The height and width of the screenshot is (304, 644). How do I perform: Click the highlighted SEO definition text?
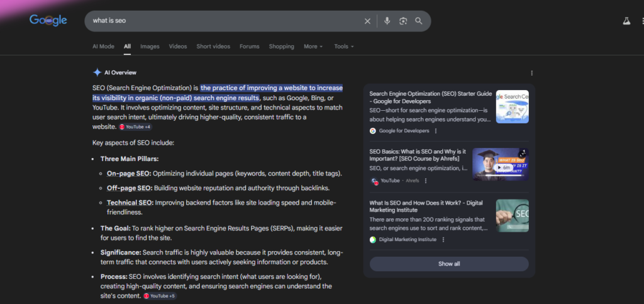coord(218,93)
